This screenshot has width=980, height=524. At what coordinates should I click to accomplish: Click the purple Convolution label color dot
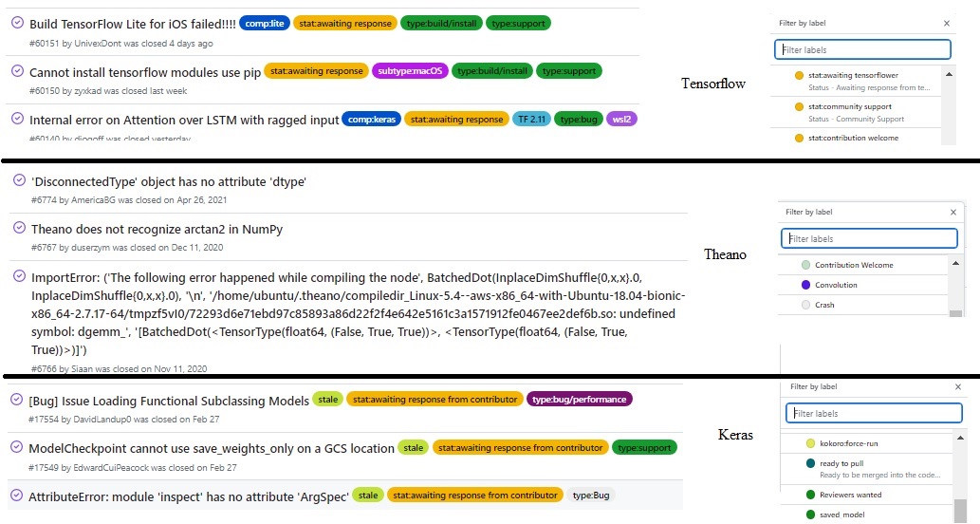pyautogui.click(x=805, y=285)
